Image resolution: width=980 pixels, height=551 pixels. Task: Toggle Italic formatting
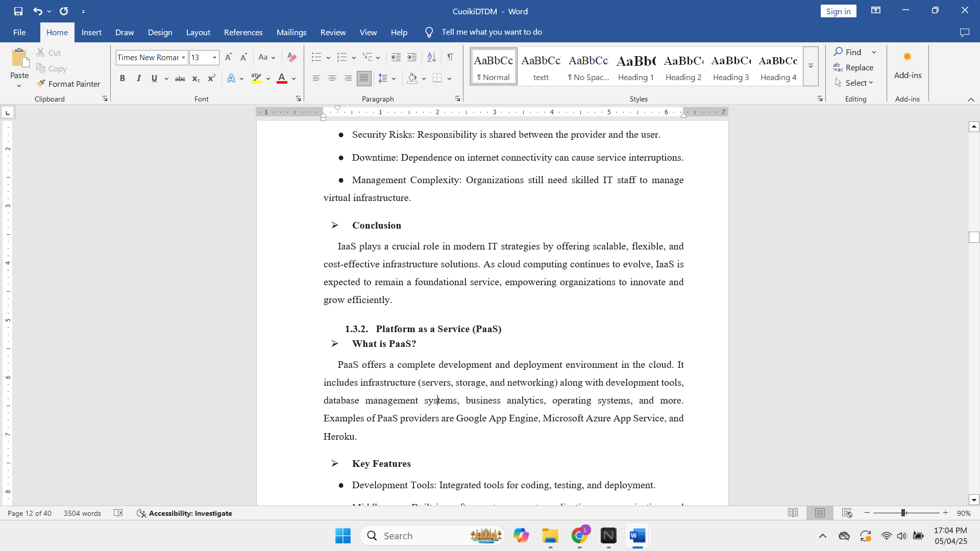coord(138,79)
